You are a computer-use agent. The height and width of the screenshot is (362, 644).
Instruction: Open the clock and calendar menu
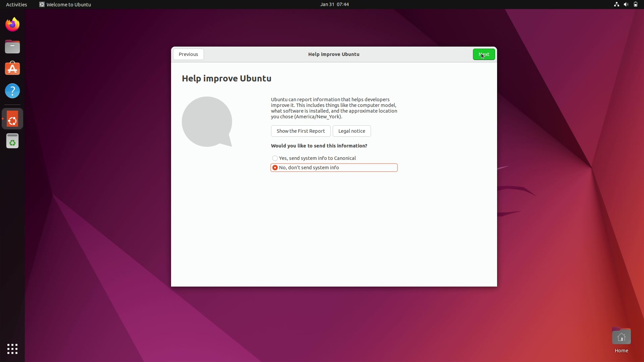[x=334, y=4]
